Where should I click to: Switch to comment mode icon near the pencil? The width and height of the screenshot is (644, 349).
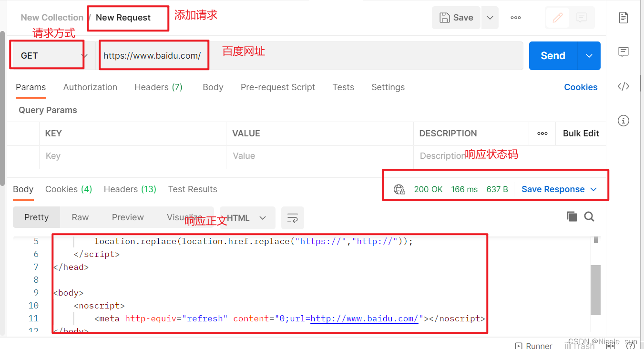pos(582,18)
